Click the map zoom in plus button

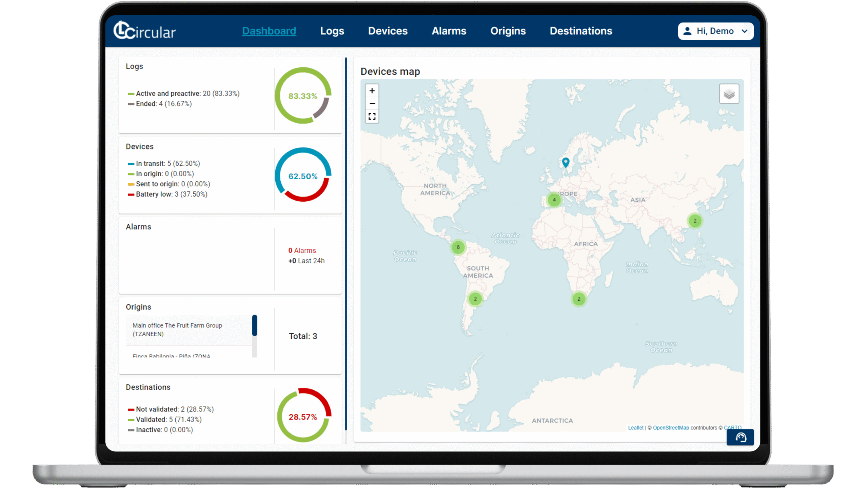pos(372,91)
